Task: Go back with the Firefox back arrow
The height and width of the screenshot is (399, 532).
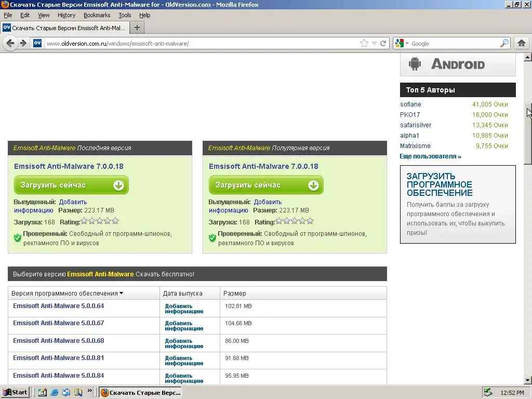Action: tap(10, 43)
